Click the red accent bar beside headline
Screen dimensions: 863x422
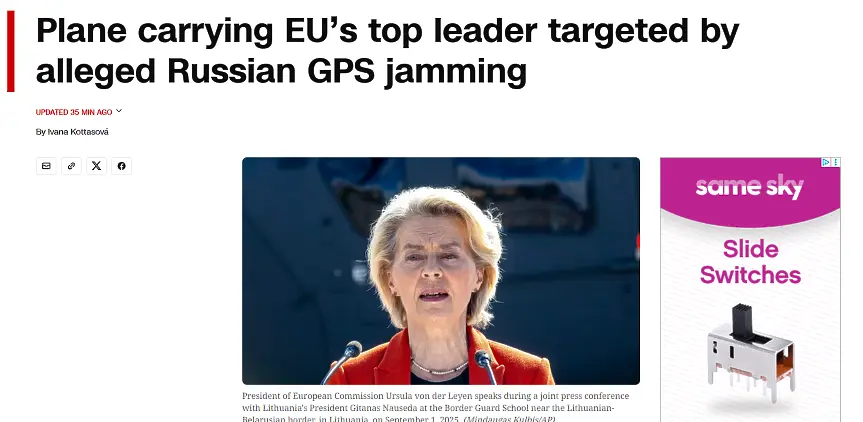[10, 51]
